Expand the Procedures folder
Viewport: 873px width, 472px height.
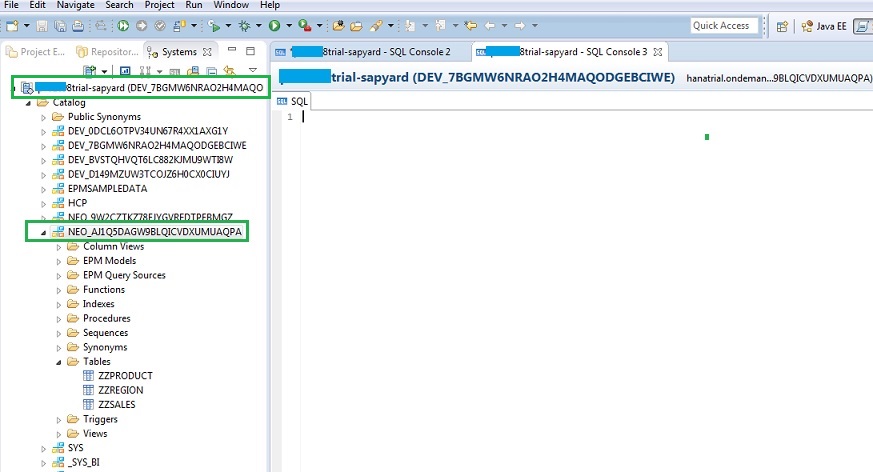58,319
